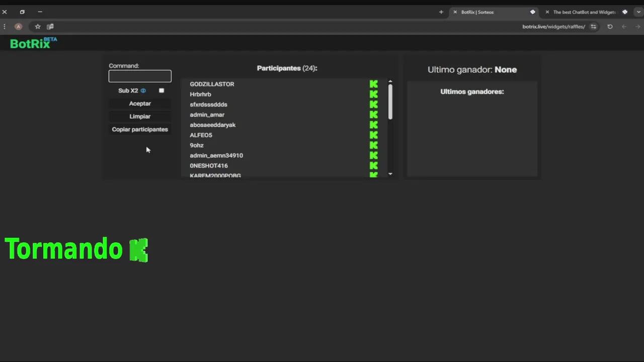
Task: Select participant abosaeeddaryak
Action: coord(212,125)
